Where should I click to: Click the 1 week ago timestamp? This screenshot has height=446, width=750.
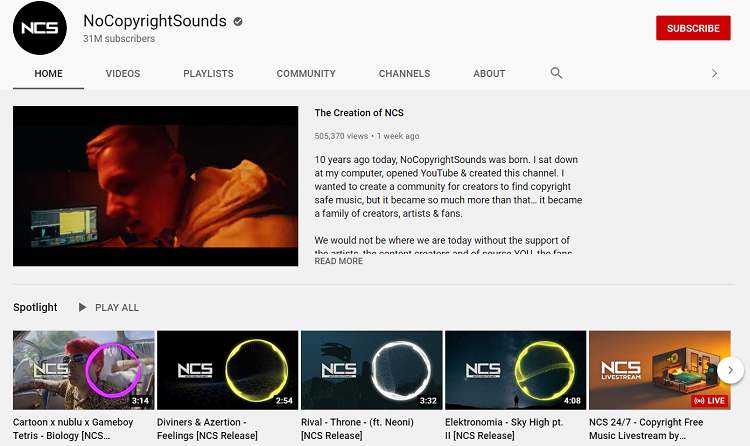pyautogui.click(x=398, y=136)
